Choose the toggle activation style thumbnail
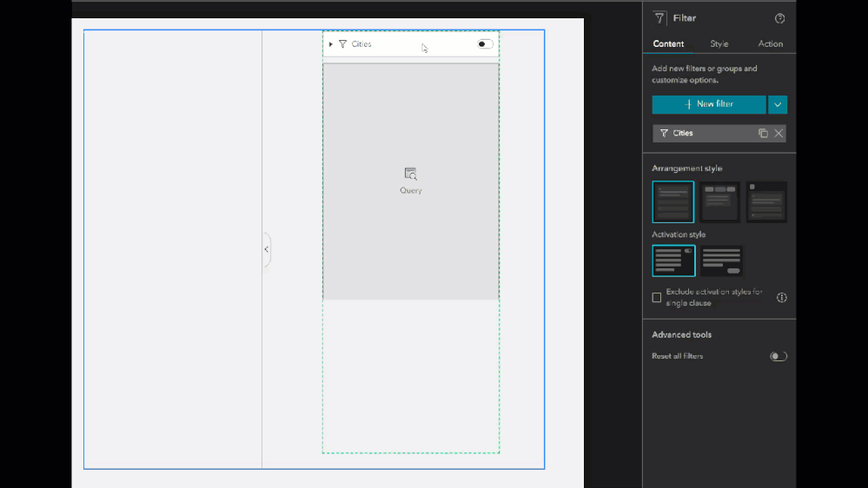 tap(673, 260)
